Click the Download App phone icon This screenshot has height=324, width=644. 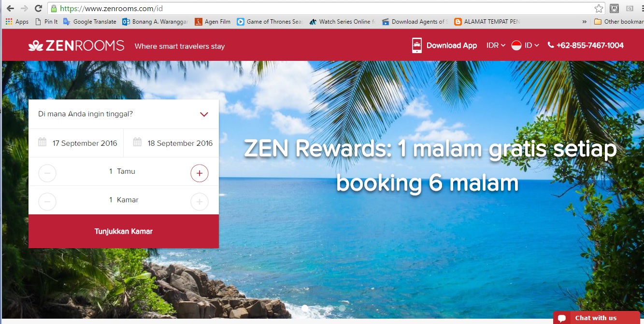(416, 45)
